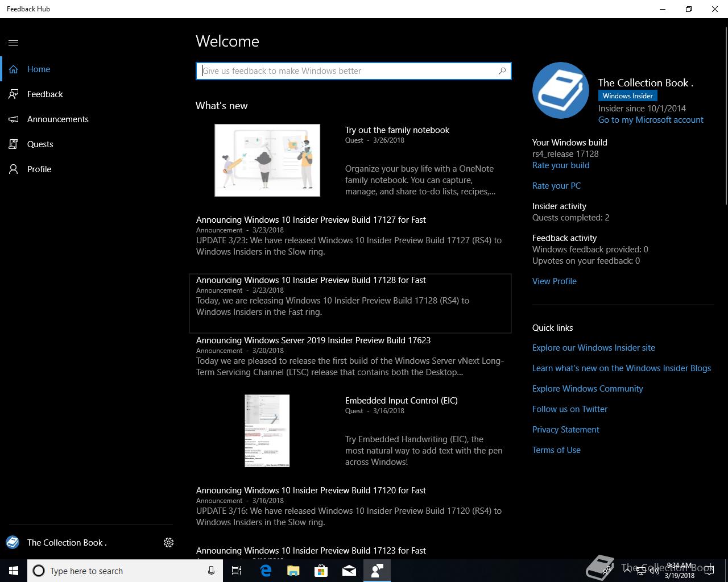The width and height of the screenshot is (728, 582).
Task: Launch Microsoft Edge from taskbar
Action: tap(266, 571)
